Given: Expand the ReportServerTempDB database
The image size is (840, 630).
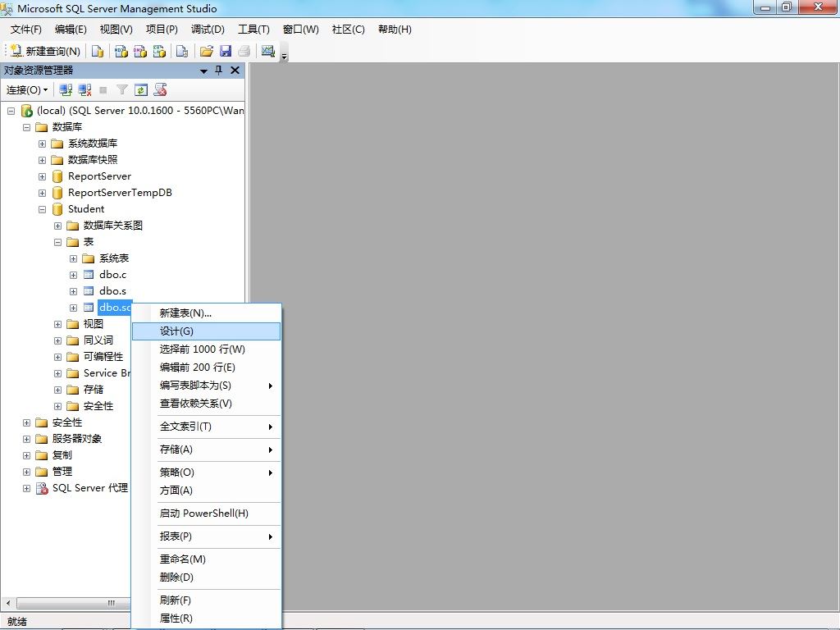Looking at the screenshot, I should [x=42, y=193].
